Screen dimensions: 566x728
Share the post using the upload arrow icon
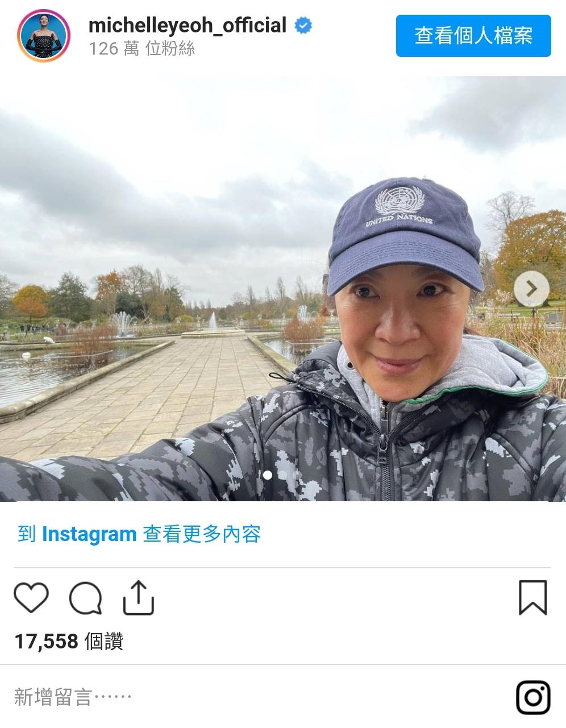139,597
